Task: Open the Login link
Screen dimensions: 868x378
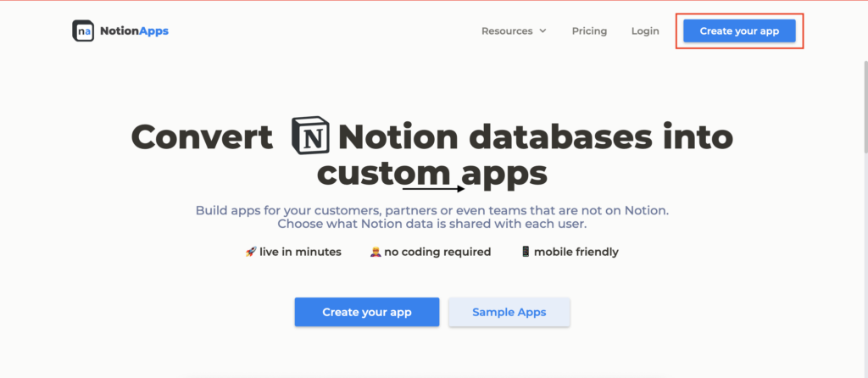Action: pyautogui.click(x=645, y=31)
